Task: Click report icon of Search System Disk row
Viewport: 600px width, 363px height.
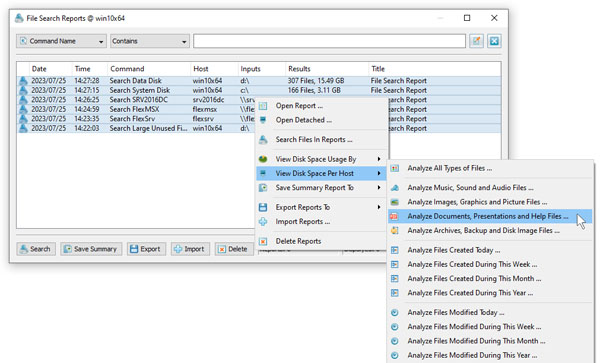Action: (23, 90)
